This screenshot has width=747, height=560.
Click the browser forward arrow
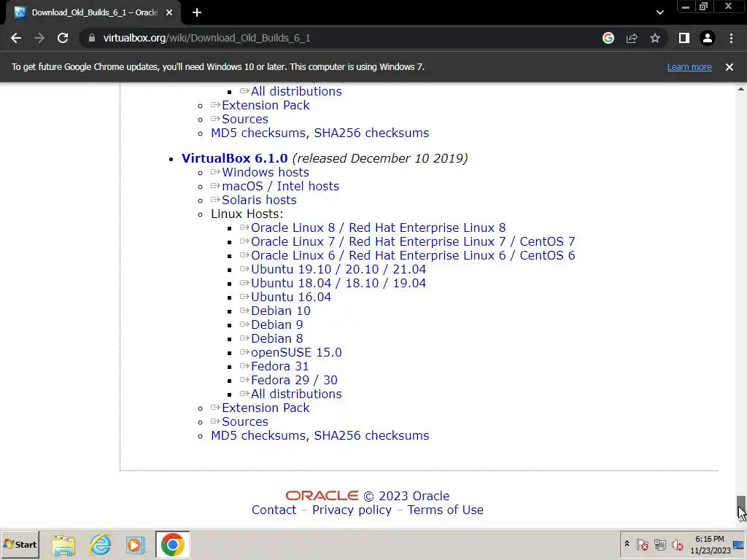click(x=39, y=38)
